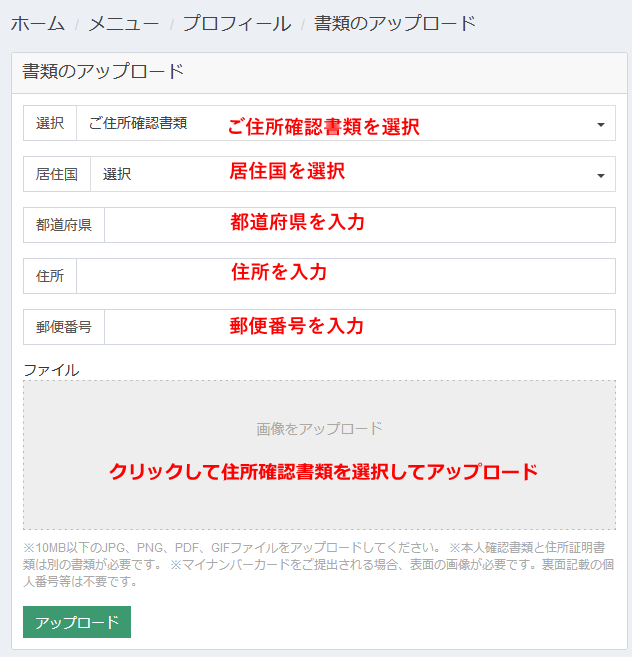Open the 居住国 country dropdown

[x=353, y=174]
